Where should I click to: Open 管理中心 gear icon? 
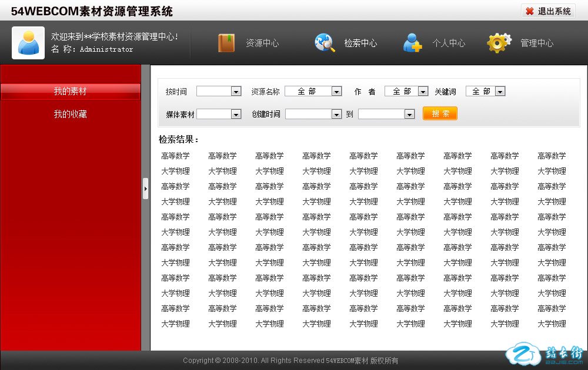point(499,43)
